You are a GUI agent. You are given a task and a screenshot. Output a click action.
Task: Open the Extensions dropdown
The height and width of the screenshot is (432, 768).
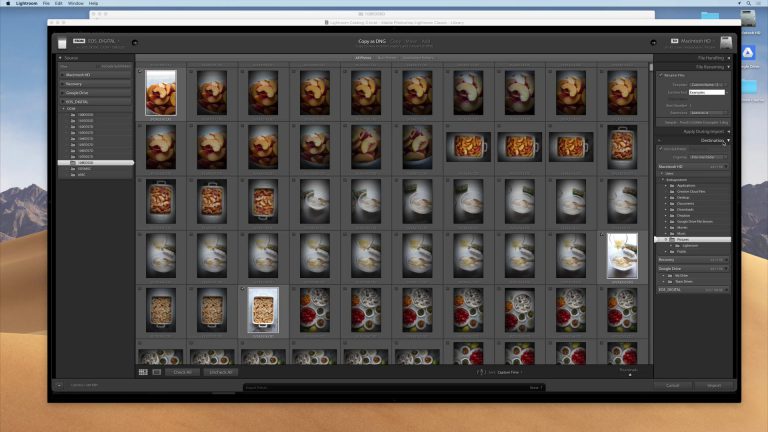coord(708,113)
